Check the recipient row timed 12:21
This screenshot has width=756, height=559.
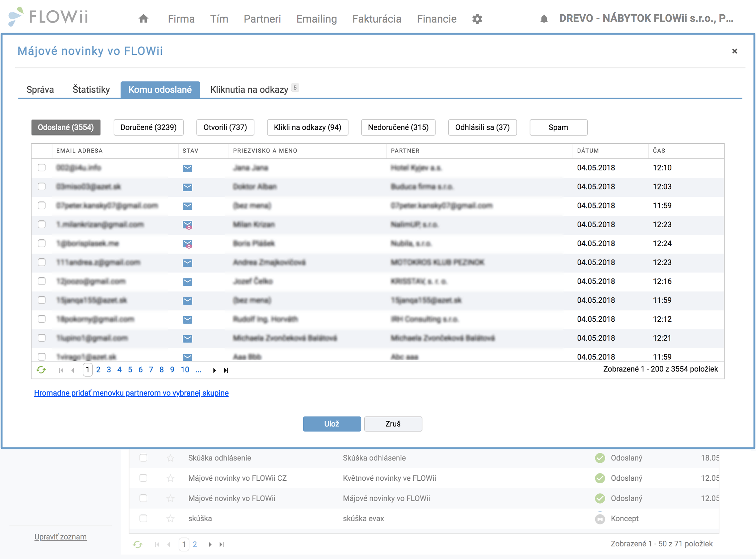(x=42, y=338)
